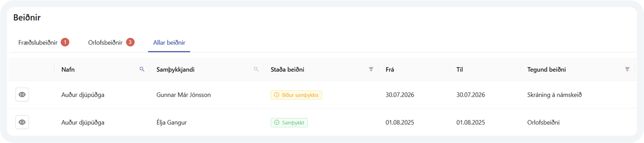Click the Bíður samþykkis status tag
Image resolution: width=644 pixels, height=143 pixels.
(x=296, y=95)
